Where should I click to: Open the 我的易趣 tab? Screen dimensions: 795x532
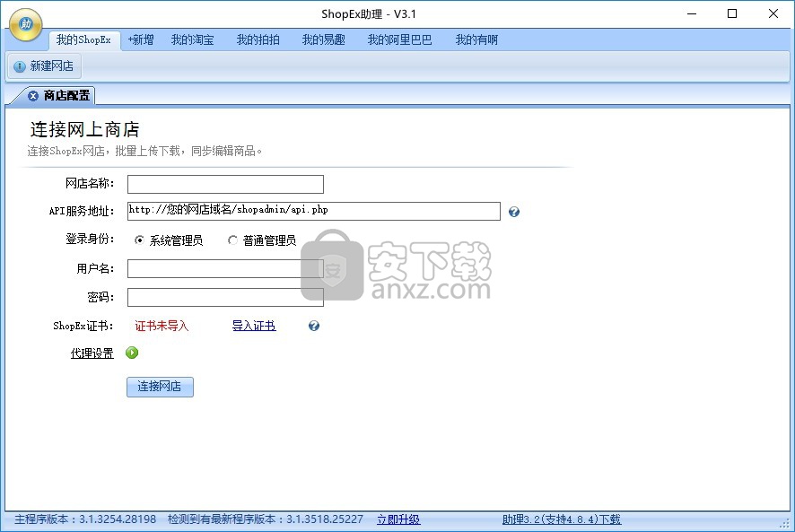(x=324, y=39)
